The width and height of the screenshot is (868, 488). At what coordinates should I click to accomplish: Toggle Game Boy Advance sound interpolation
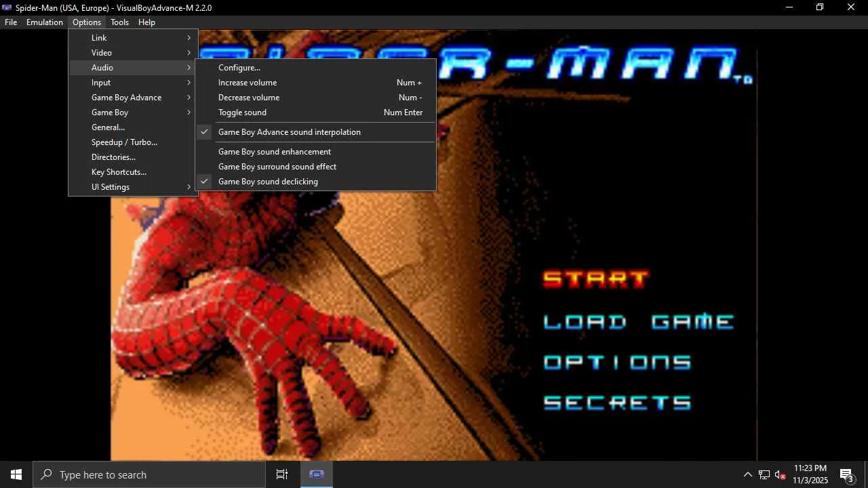click(x=315, y=132)
